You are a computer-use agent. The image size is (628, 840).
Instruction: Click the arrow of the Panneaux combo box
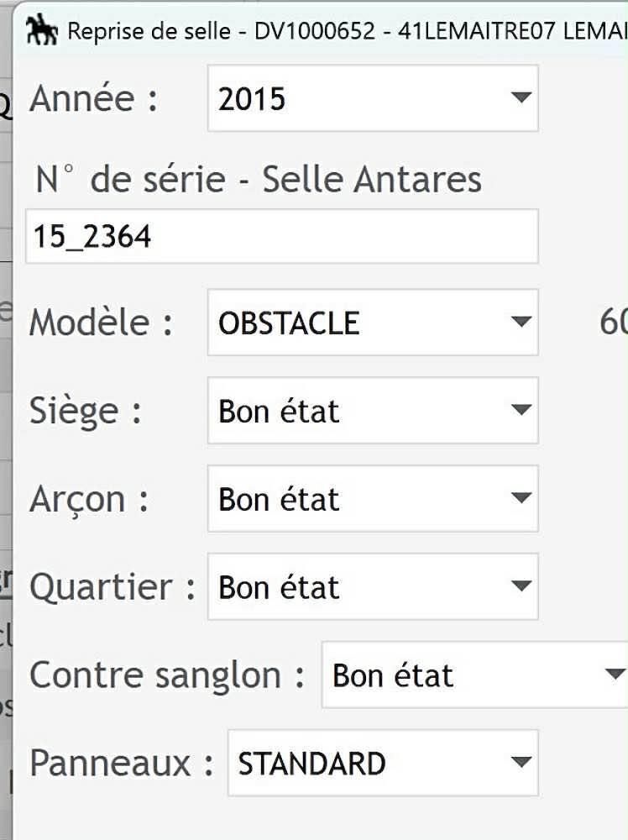coord(521,763)
